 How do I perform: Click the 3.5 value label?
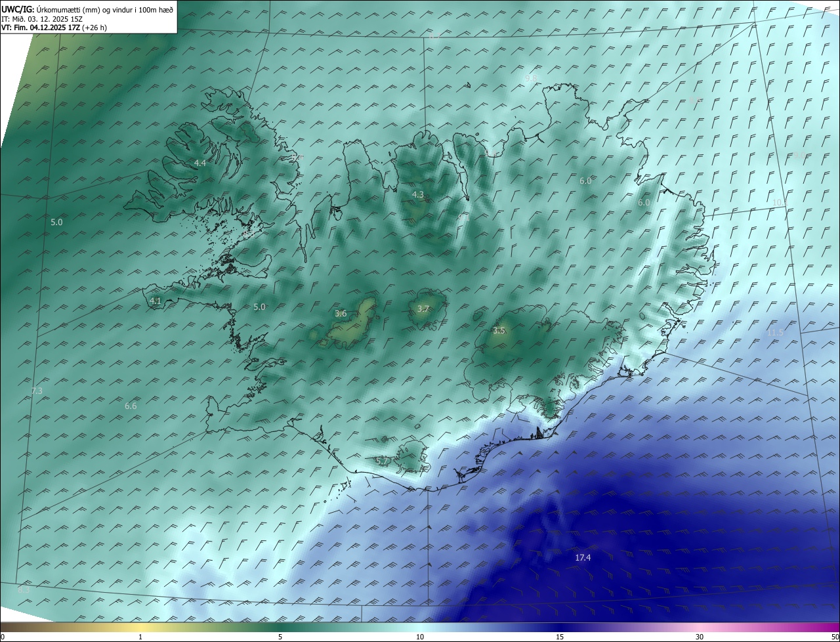(499, 330)
